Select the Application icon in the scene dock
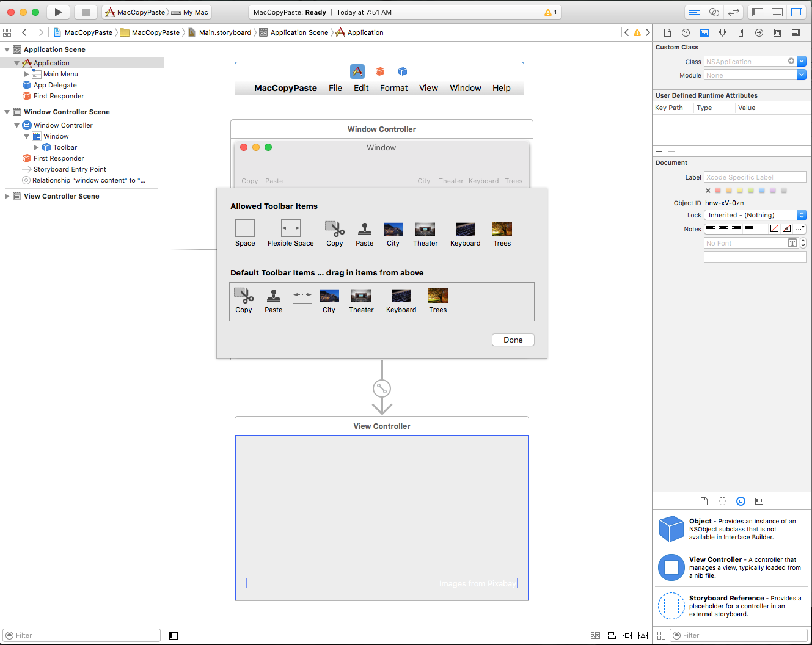812x645 pixels. (x=357, y=71)
